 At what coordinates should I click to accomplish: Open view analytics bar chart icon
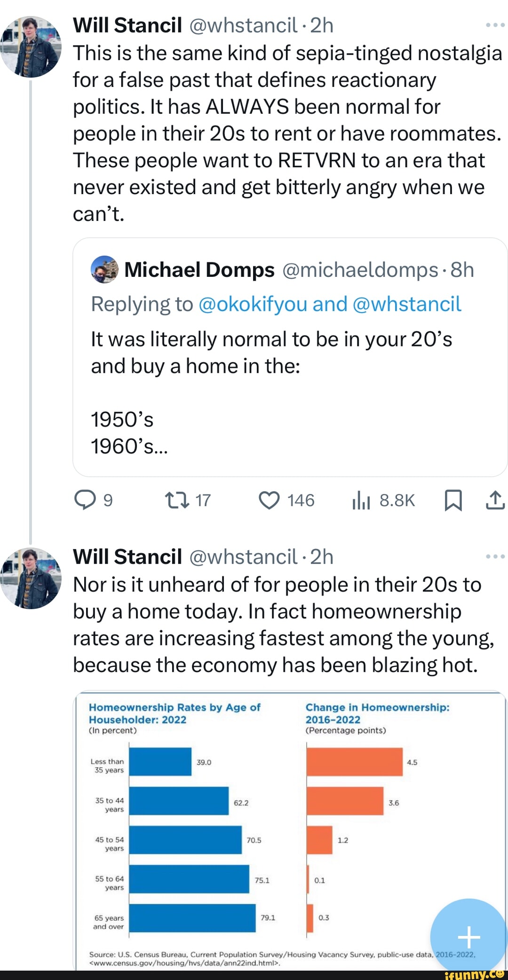[x=361, y=500]
